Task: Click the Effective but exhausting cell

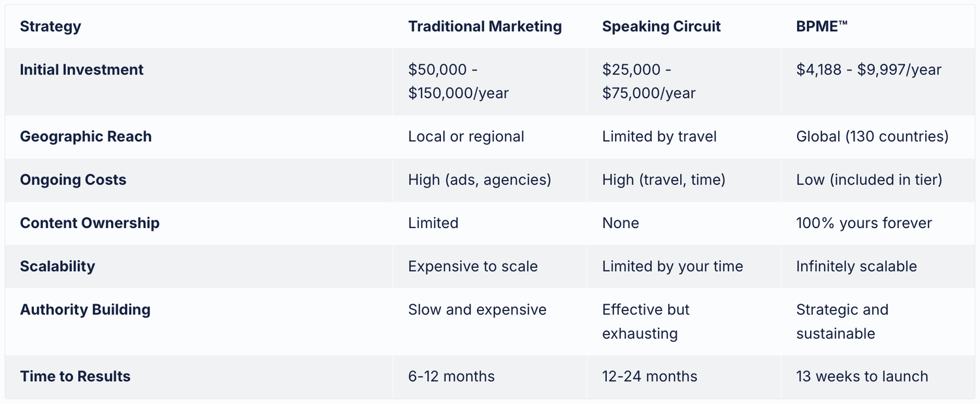Action: point(645,321)
